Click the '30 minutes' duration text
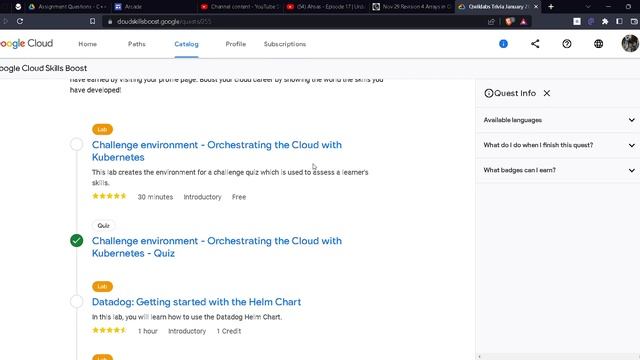This screenshot has height=360, width=640. [x=155, y=197]
